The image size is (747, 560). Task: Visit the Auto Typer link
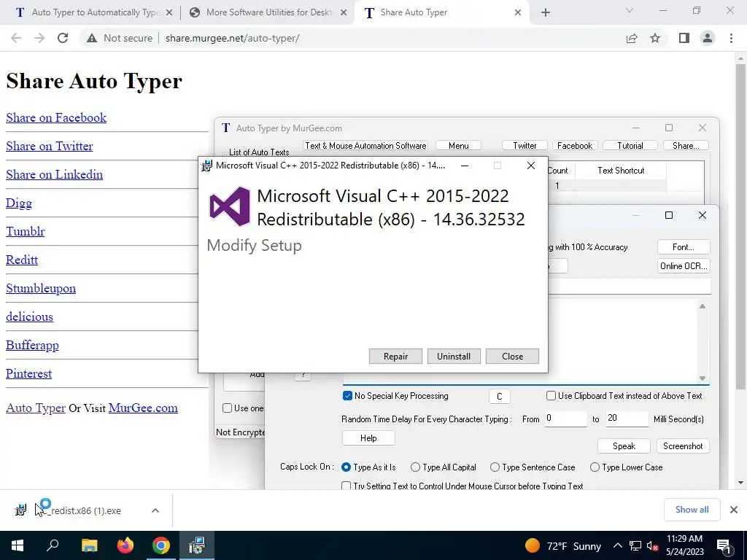point(36,408)
